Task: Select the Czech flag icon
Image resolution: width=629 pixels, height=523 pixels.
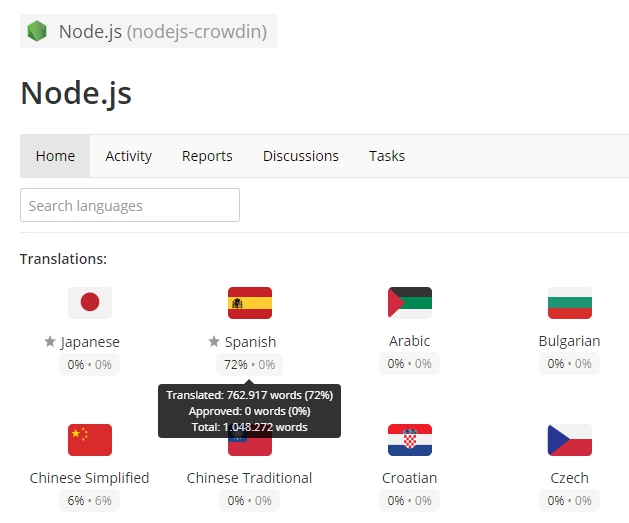Action: click(x=570, y=440)
